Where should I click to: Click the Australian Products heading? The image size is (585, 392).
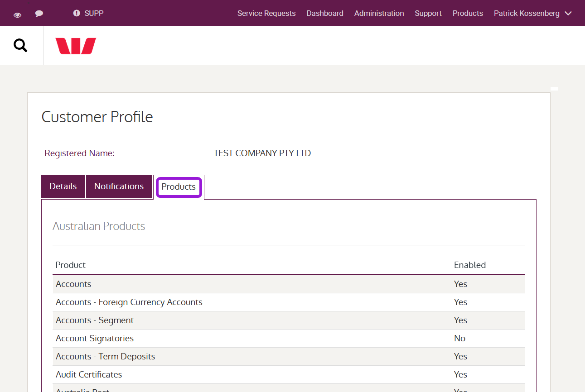coord(99,226)
